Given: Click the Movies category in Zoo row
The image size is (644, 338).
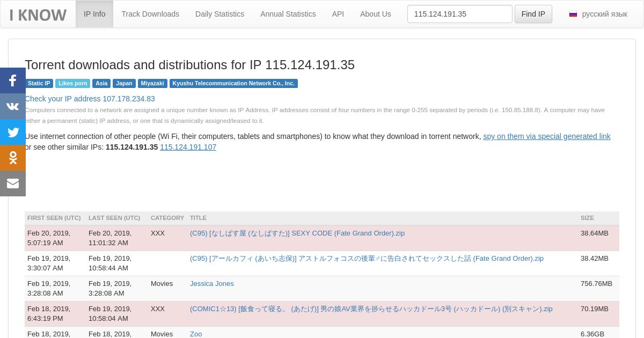Looking at the screenshot, I should pyautogui.click(x=162, y=334).
